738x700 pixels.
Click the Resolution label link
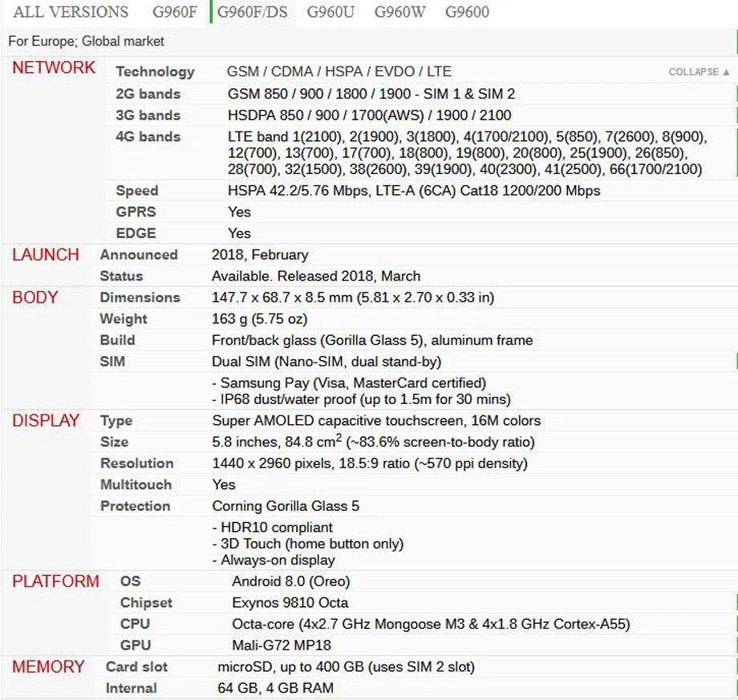coord(137,463)
